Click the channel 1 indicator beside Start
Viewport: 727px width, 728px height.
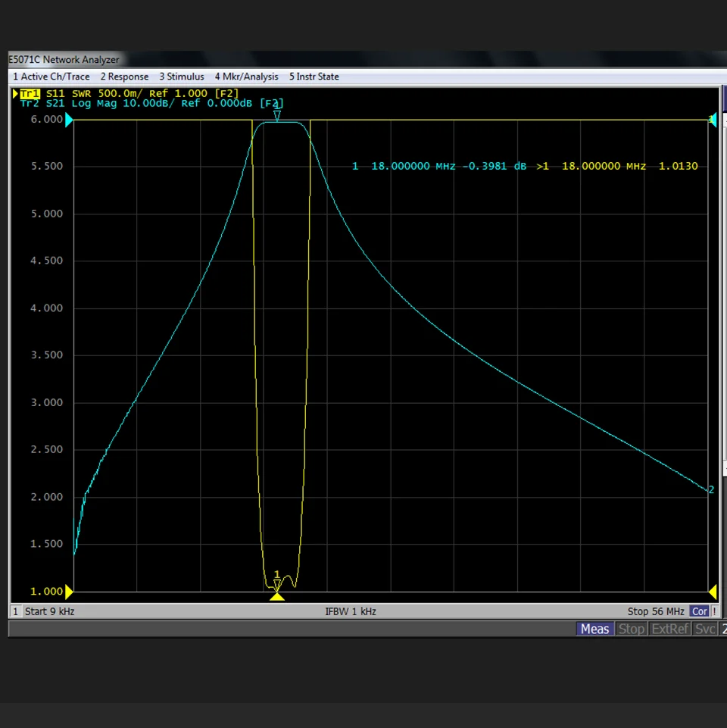point(15,611)
